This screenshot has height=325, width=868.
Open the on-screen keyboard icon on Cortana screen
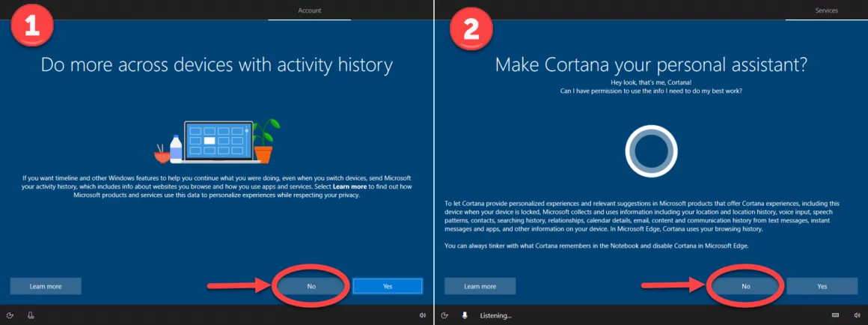click(x=835, y=315)
